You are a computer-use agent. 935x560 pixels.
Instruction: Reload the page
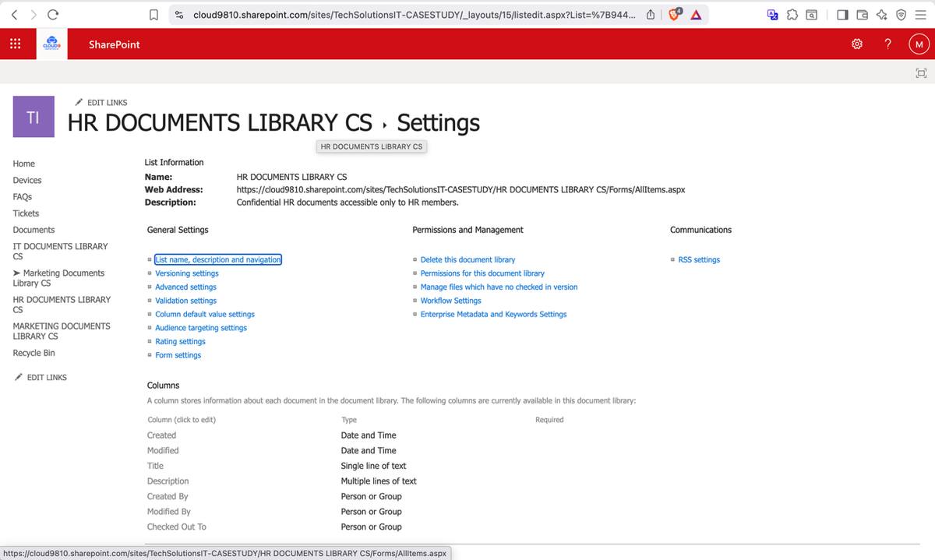pos(53,14)
